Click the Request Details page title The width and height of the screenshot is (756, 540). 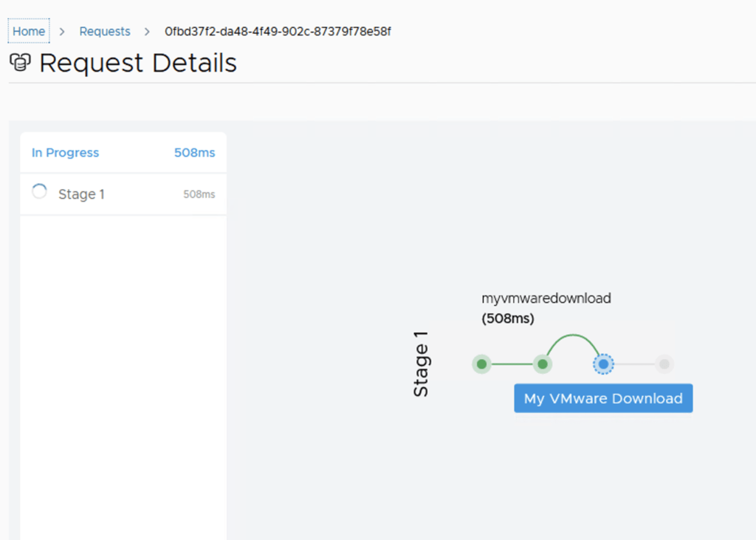pos(138,64)
